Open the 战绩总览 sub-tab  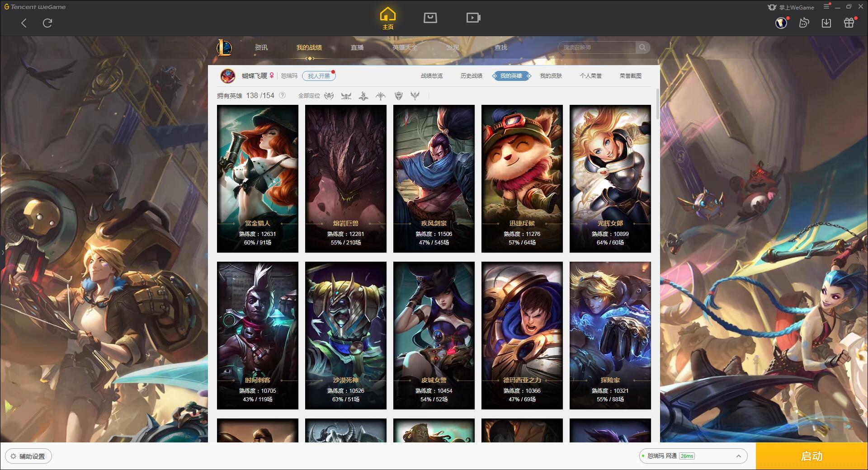pos(432,76)
